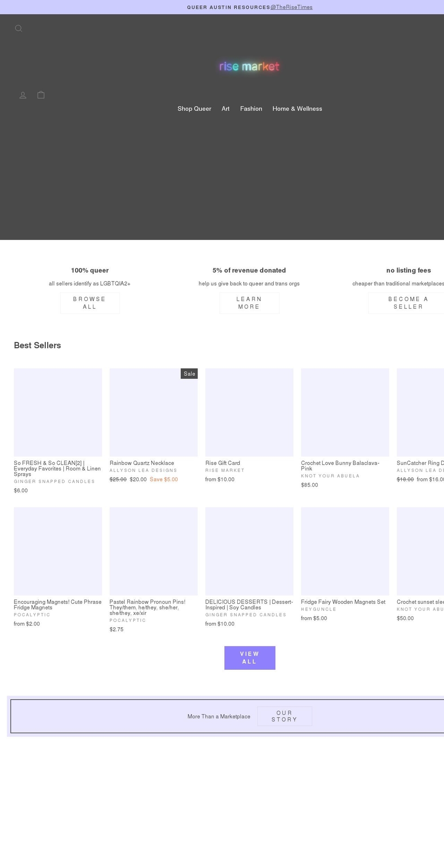Open Encouraging Magnets product title
This screenshot has height=868, width=444.
pyautogui.click(x=57, y=605)
